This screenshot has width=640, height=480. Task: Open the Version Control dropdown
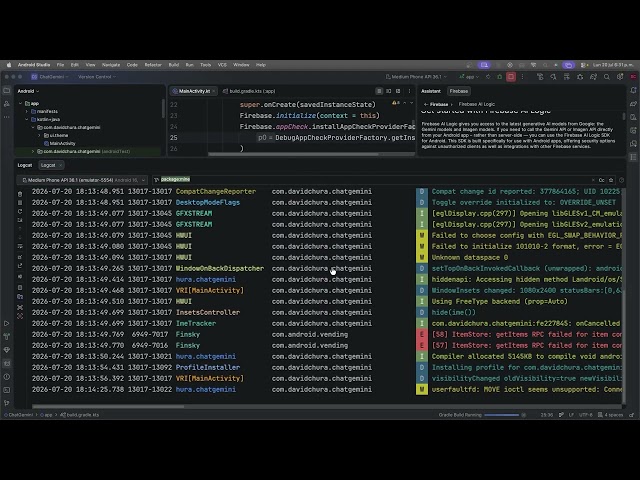(97, 77)
